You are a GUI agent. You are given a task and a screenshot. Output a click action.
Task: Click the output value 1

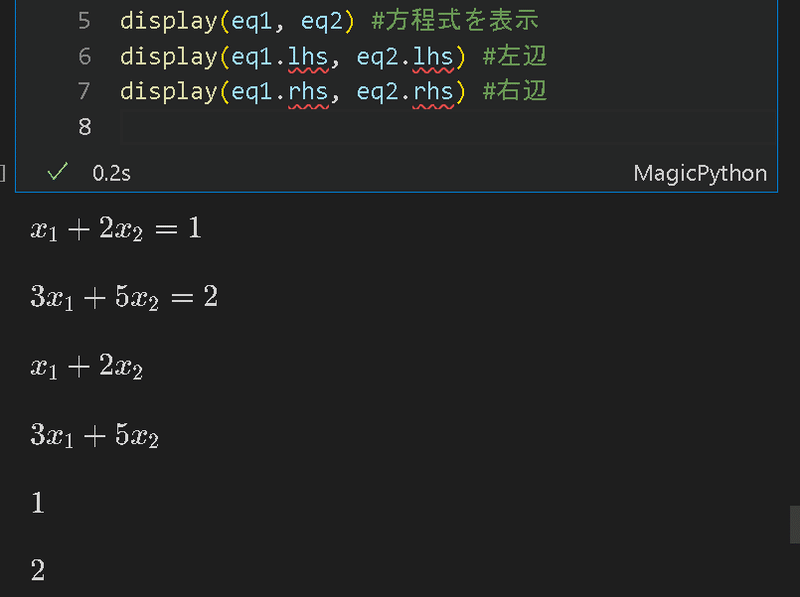tap(36, 503)
